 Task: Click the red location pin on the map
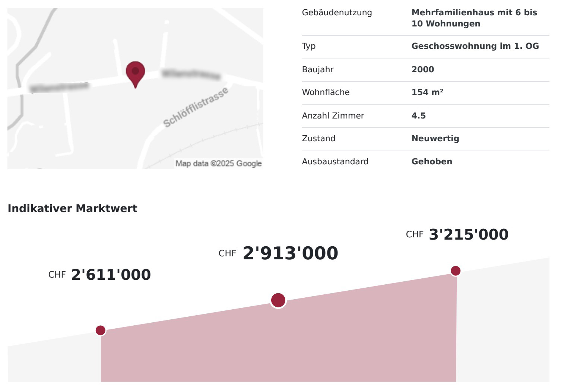coord(135,72)
